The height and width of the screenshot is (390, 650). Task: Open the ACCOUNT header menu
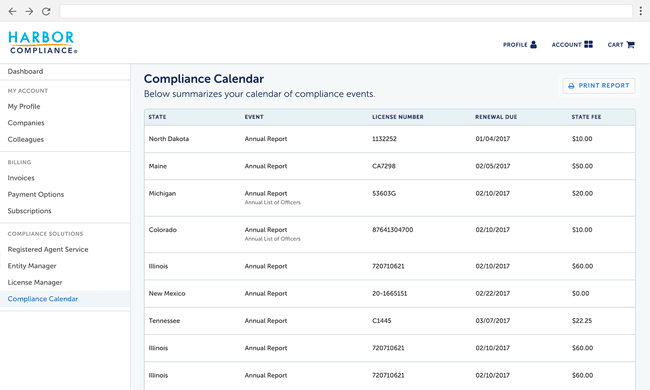pos(572,44)
